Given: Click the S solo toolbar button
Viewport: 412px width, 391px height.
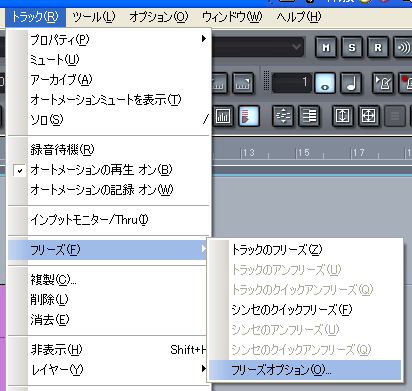Looking at the screenshot, I should (352, 48).
